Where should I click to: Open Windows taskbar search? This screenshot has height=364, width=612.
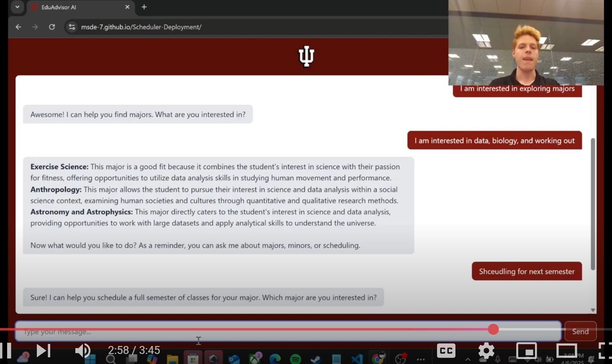[111, 359]
